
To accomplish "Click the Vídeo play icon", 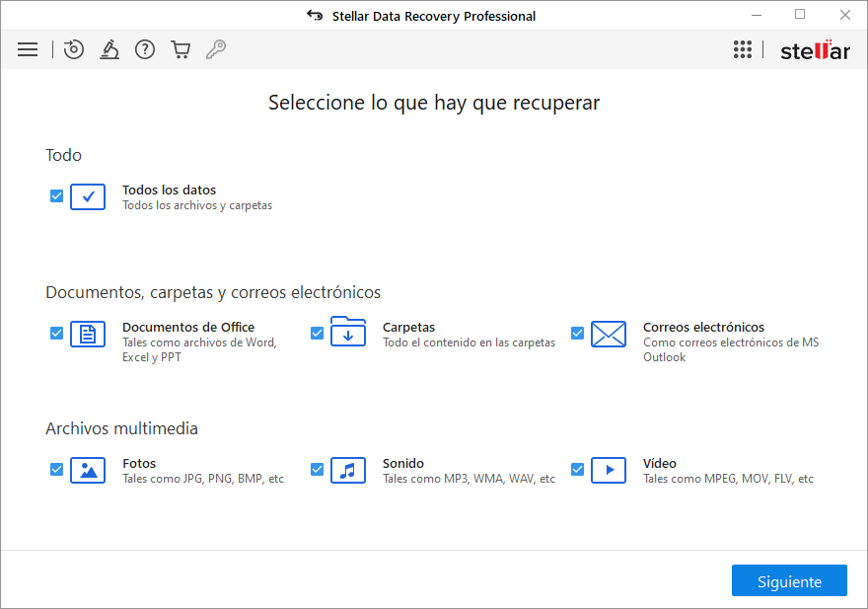I will pos(609,470).
